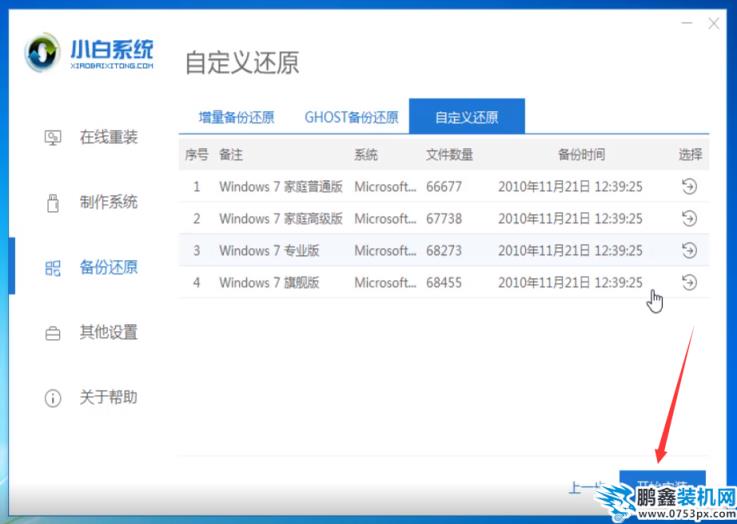Click backup time in row 2

tap(570, 219)
